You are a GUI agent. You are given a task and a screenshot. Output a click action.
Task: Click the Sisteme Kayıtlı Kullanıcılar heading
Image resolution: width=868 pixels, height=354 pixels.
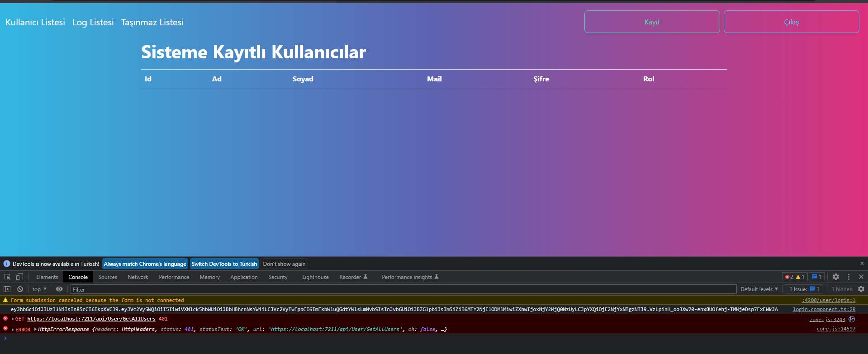tap(253, 52)
